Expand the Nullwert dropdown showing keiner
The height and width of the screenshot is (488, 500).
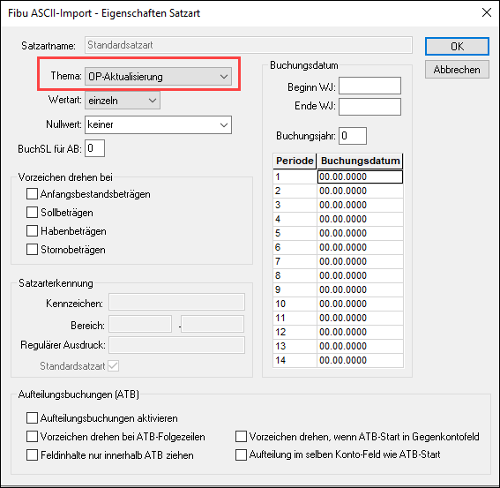click(x=158, y=125)
